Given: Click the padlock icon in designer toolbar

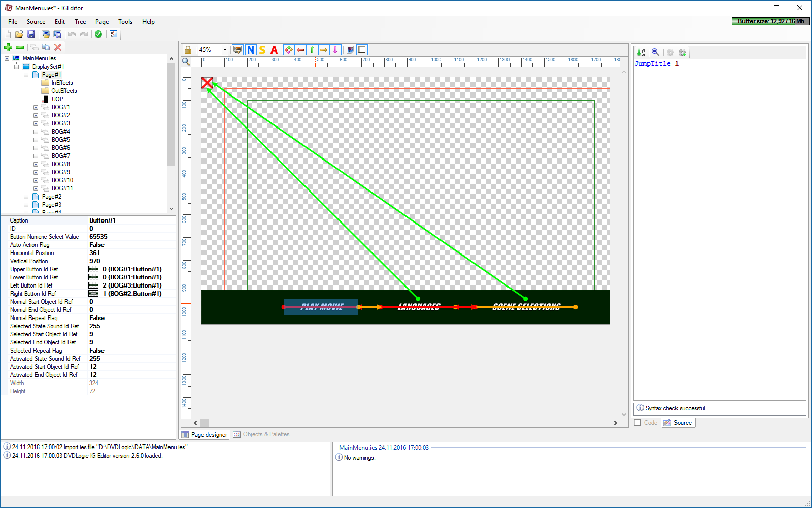Looking at the screenshot, I should pyautogui.click(x=188, y=50).
